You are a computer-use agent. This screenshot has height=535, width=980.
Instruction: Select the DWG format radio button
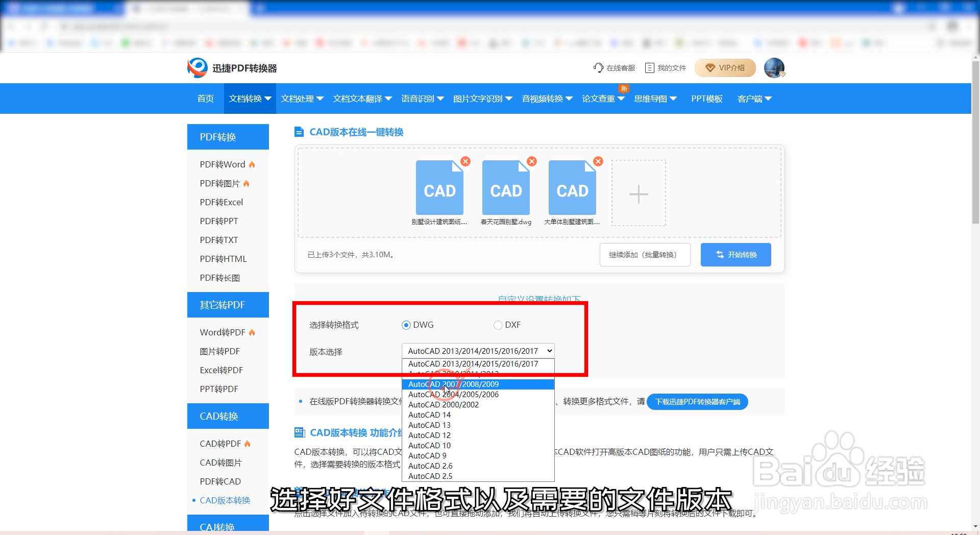pyautogui.click(x=406, y=325)
